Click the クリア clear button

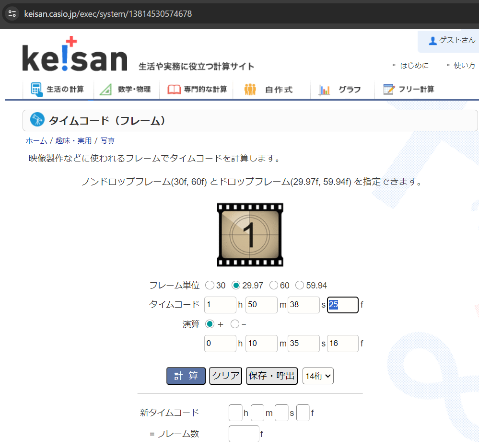[x=225, y=376]
